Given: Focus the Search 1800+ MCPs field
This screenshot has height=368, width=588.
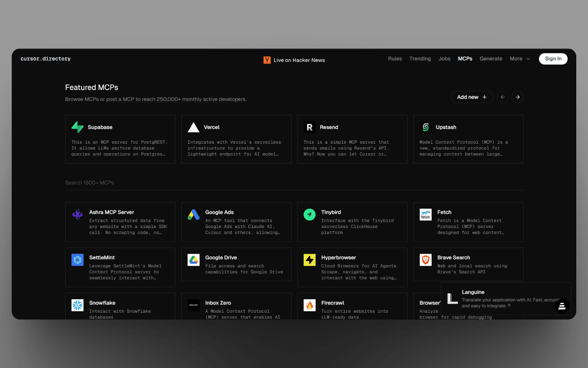Looking at the screenshot, I should pyautogui.click(x=294, y=183).
